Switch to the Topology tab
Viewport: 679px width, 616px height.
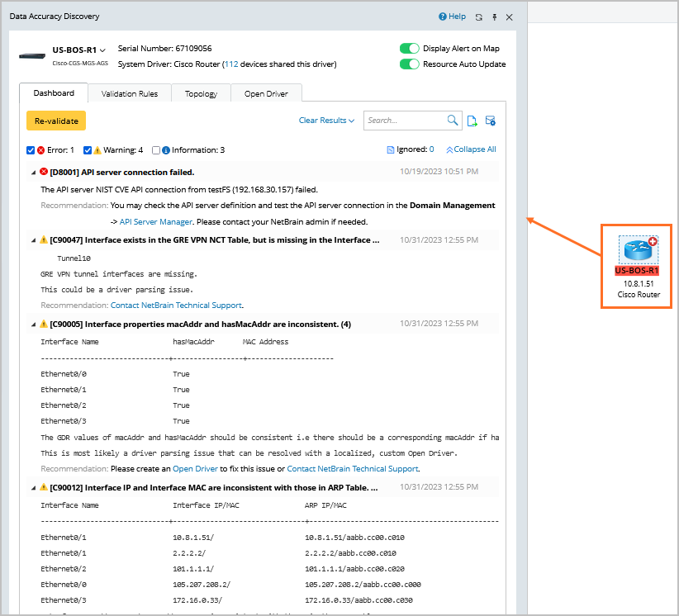tap(201, 93)
